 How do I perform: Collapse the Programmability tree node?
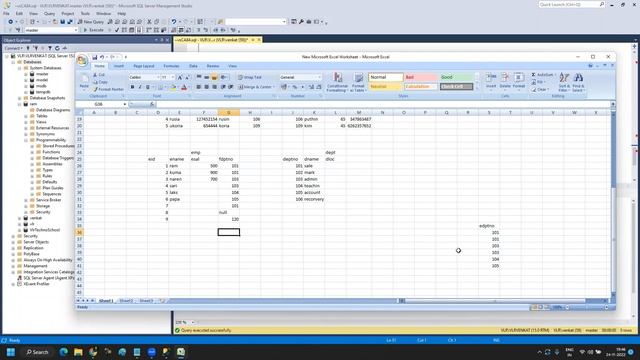26,140
